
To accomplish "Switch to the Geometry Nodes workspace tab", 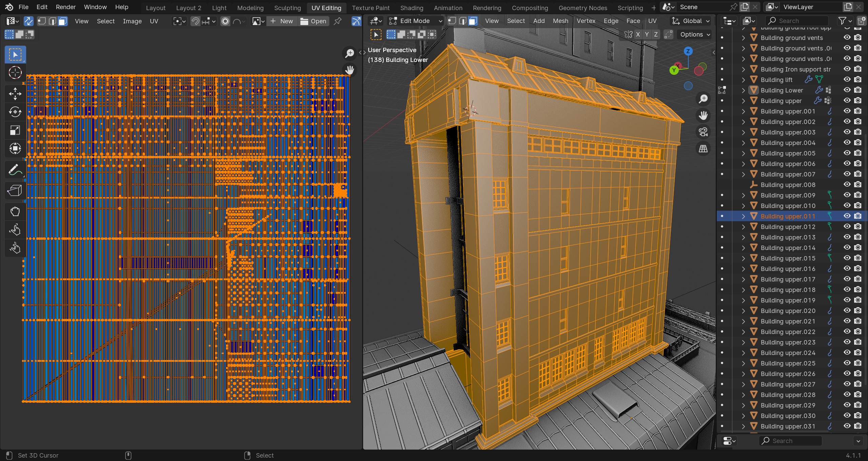I will click(x=583, y=7).
